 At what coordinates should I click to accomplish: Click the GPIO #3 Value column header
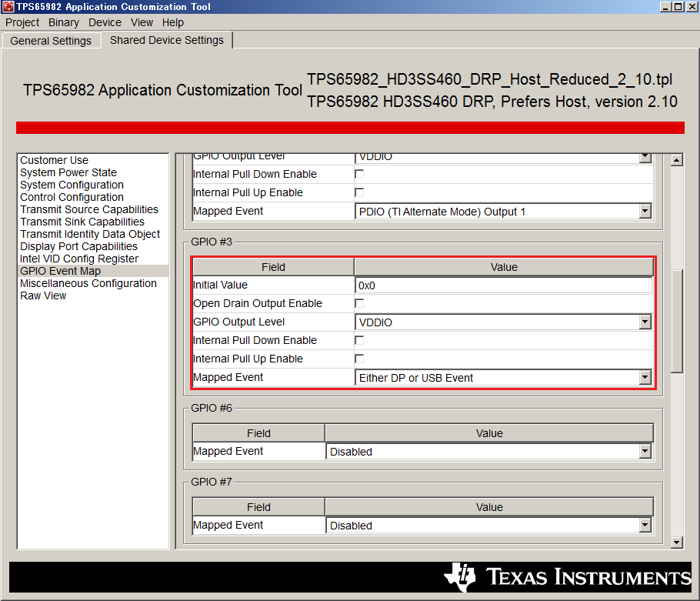click(504, 267)
